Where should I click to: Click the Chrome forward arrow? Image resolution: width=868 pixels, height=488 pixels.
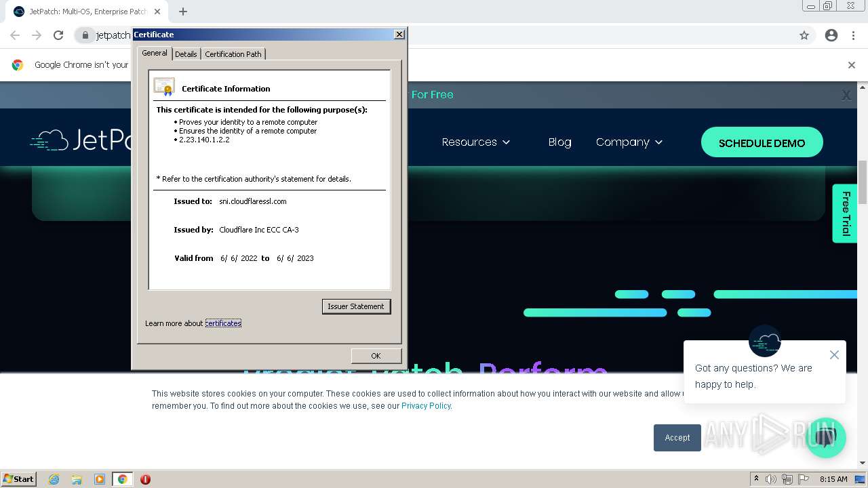point(37,35)
